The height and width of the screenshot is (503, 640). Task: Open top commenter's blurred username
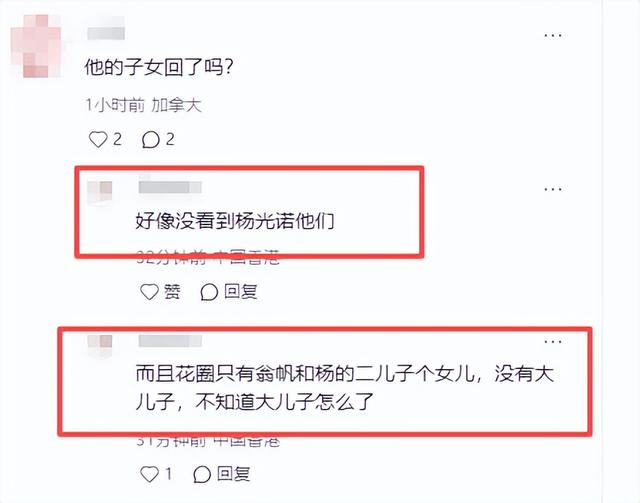[x=106, y=33]
